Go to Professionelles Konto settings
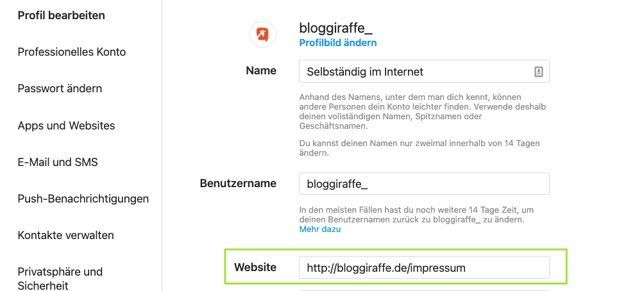Screen dimensions: 644x291 pyautogui.click(x=72, y=52)
